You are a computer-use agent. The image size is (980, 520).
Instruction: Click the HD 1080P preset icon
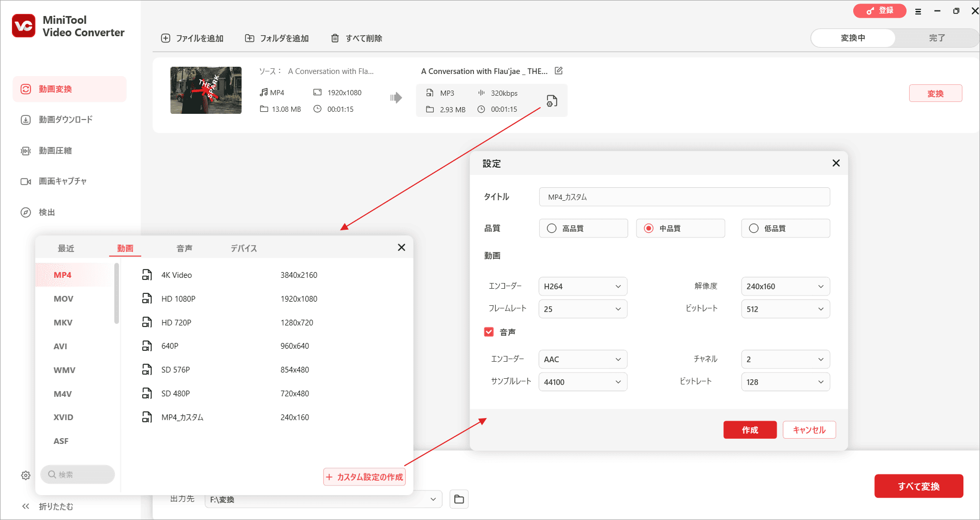pos(147,299)
